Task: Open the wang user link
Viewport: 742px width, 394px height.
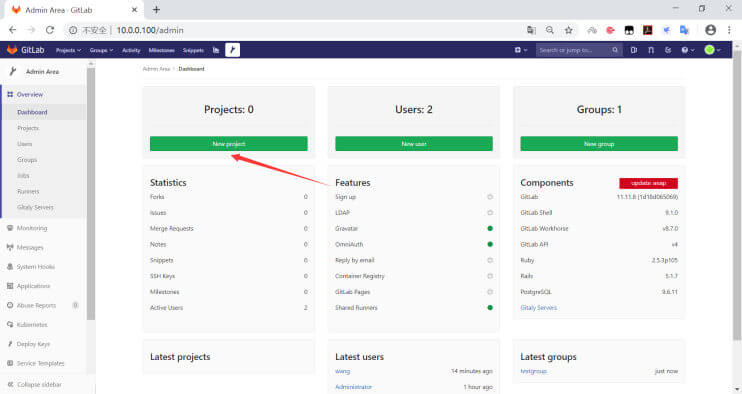Action: [x=343, y=371]
